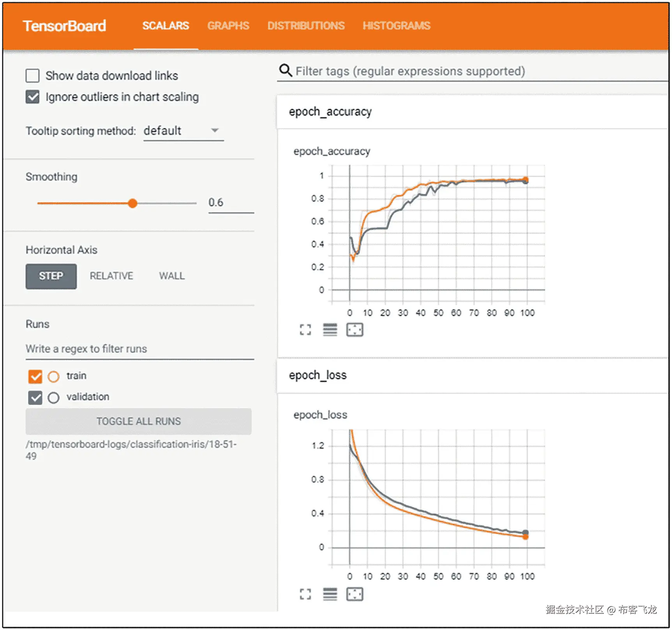
Task: Fit domain to data on epoch_loss chart
Action: 355,594
